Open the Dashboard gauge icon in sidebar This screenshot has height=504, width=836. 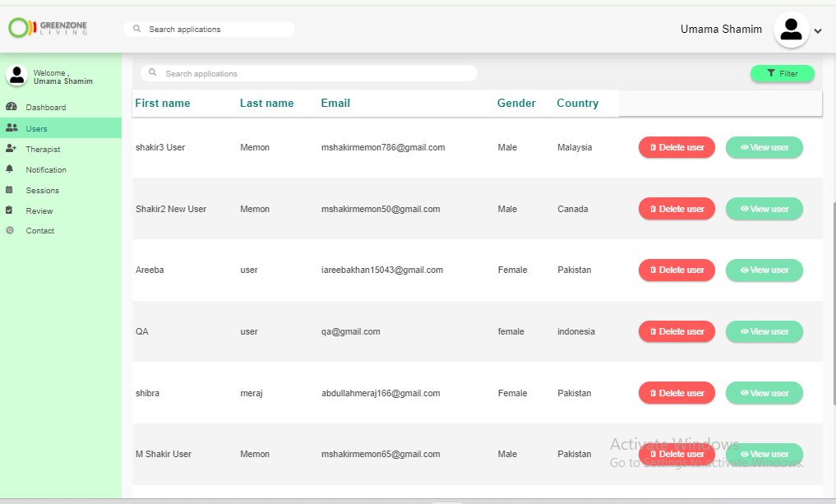[12, 107]
